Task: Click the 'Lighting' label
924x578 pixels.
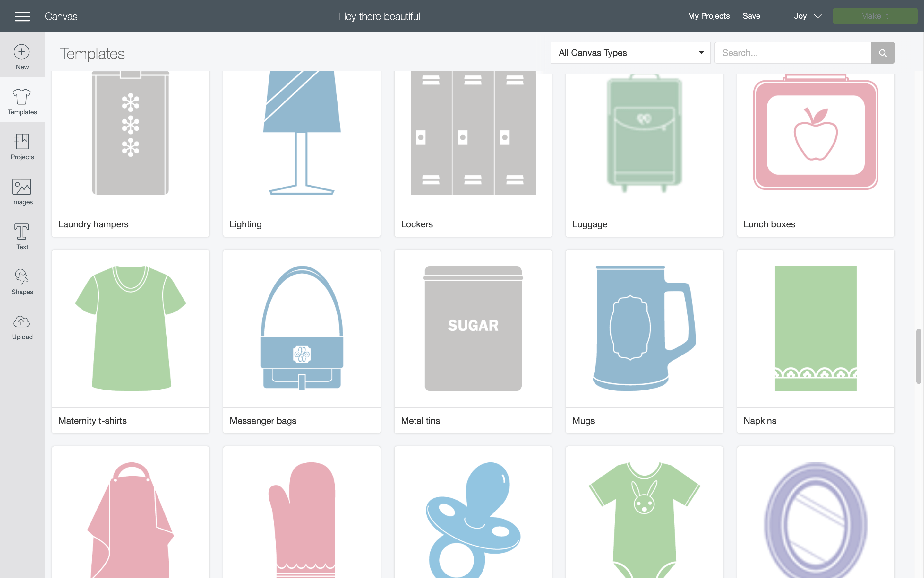Action: point(245,224)
